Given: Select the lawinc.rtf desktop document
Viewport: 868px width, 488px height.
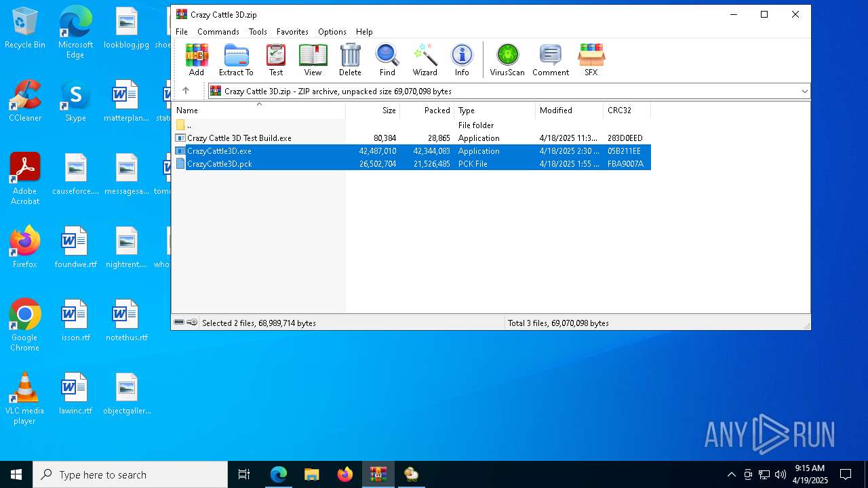Looking at the screenshot, I should [x=75, y=394].
